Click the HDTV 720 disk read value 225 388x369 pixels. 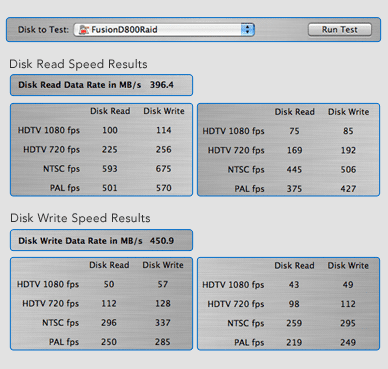(110, 149)
